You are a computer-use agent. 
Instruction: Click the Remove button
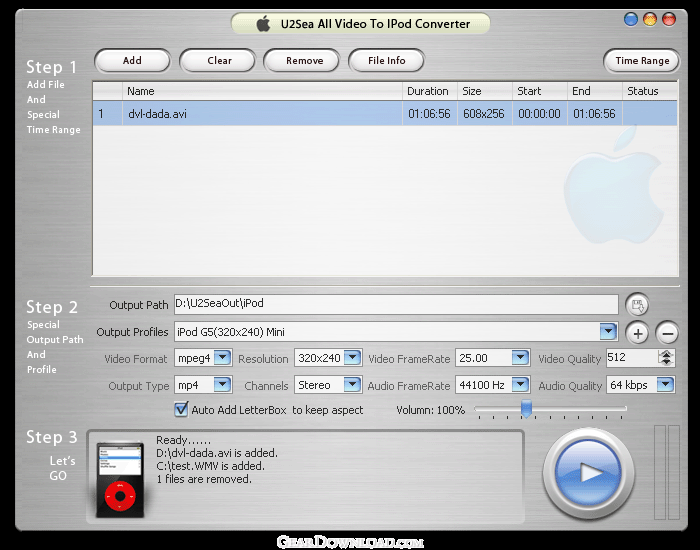pyautogui.click(x=302, y=61)
